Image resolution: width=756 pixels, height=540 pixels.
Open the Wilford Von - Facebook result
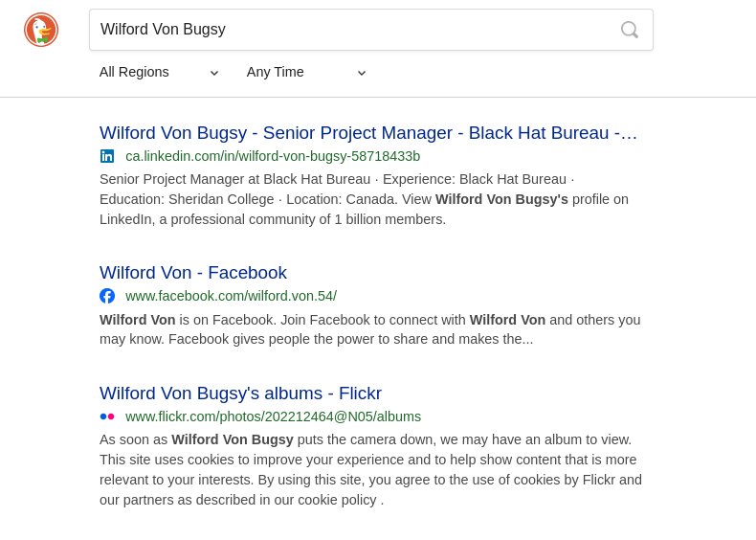tap(193, 273)
